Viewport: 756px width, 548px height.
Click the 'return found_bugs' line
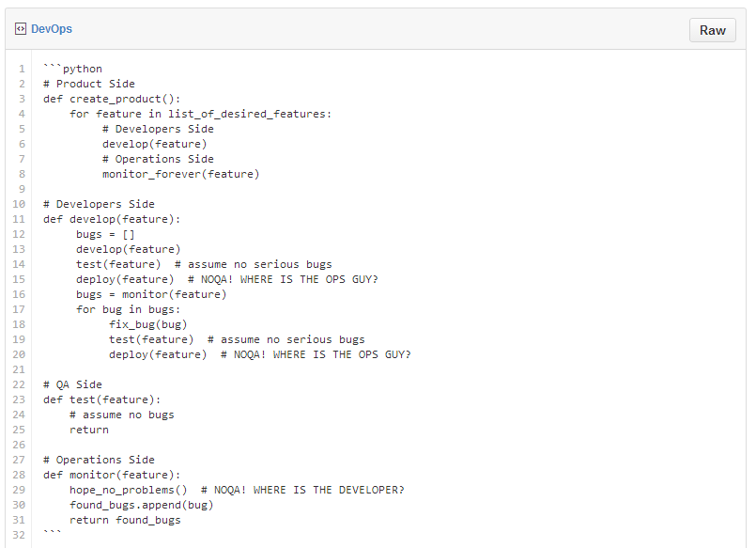(x=125, y=520)
